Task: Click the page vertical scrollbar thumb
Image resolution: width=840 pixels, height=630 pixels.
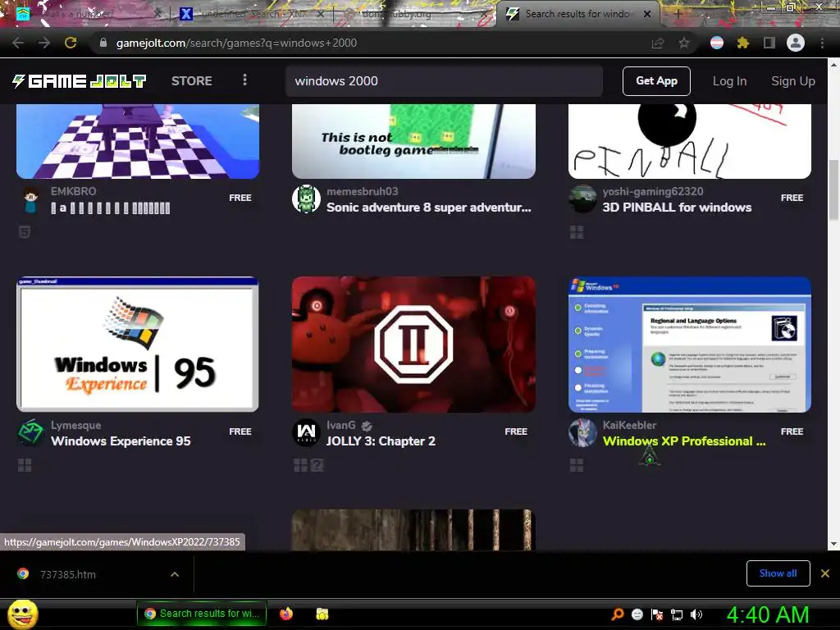Action: pos(833,189)
